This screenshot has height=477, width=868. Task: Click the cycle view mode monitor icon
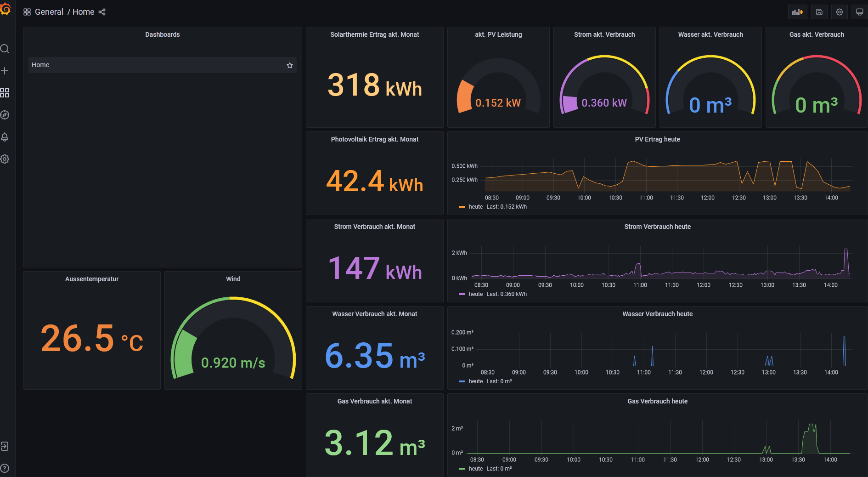coord(859,12)
